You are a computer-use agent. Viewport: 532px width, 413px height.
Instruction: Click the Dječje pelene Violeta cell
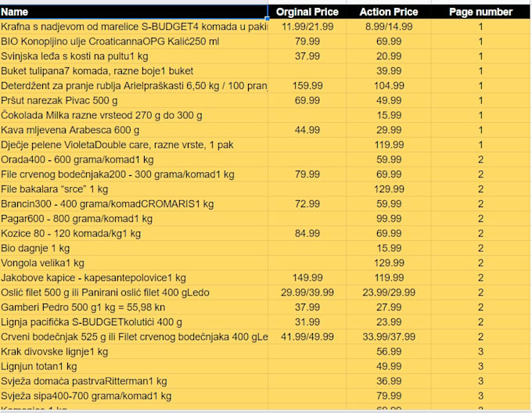point(134,145)
